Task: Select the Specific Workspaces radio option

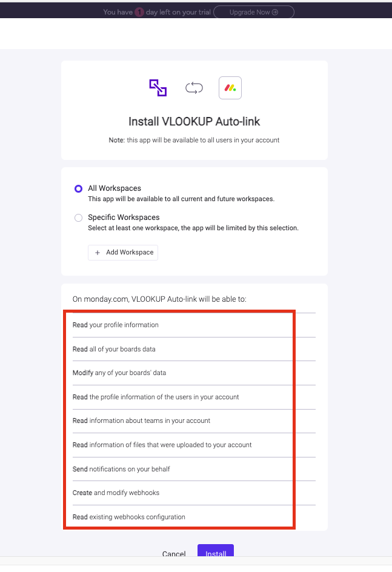Action: (x=78, y=218)
